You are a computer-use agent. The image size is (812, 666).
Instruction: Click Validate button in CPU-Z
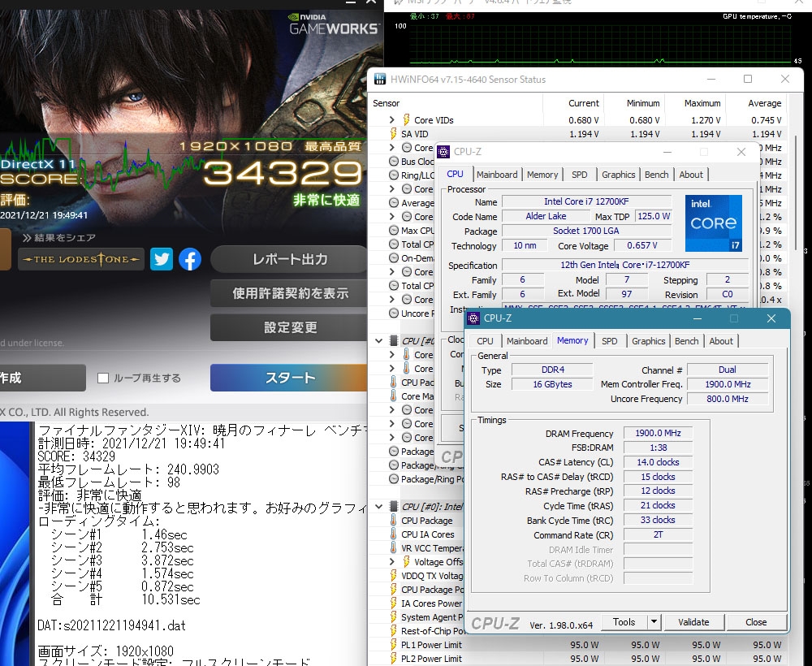(x=693, y=622)
